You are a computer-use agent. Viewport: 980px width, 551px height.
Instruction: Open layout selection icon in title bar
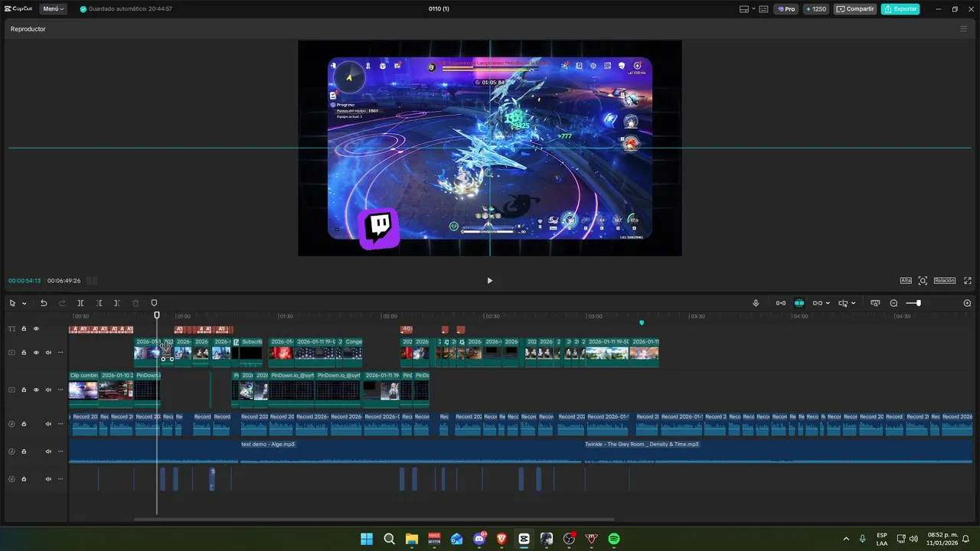(x=744, y=9)
